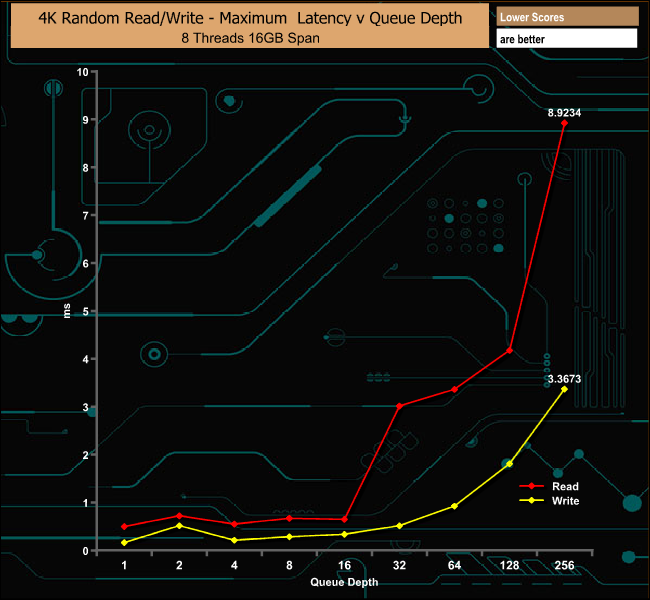Click the yellow Write marker at queue depth 32
650x600 pixels.
[x=399, y=526]
